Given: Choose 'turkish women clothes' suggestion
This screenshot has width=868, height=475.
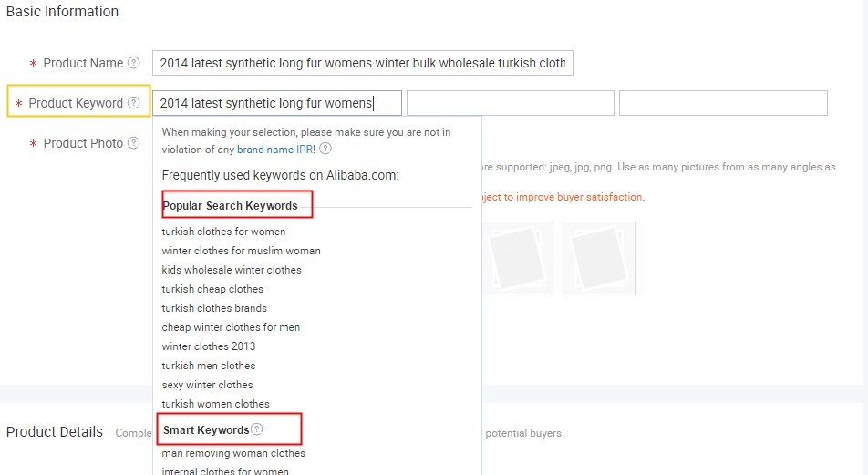Looking at the screenshot, I should point(215,404).
